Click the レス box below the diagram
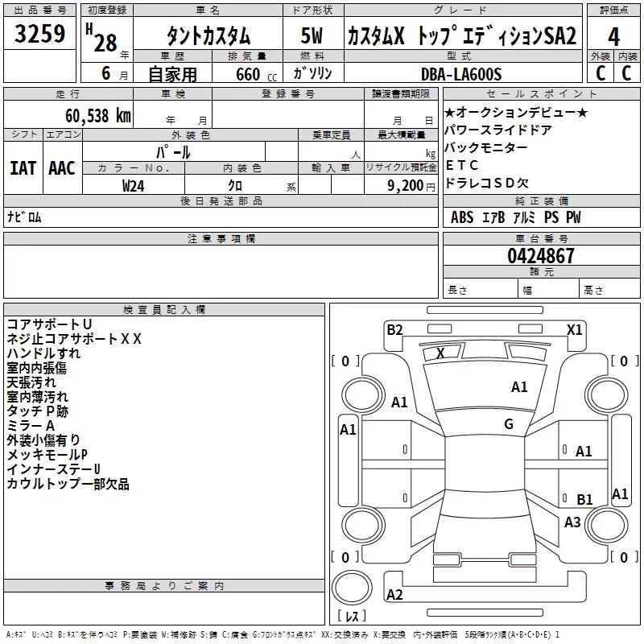 351,617
